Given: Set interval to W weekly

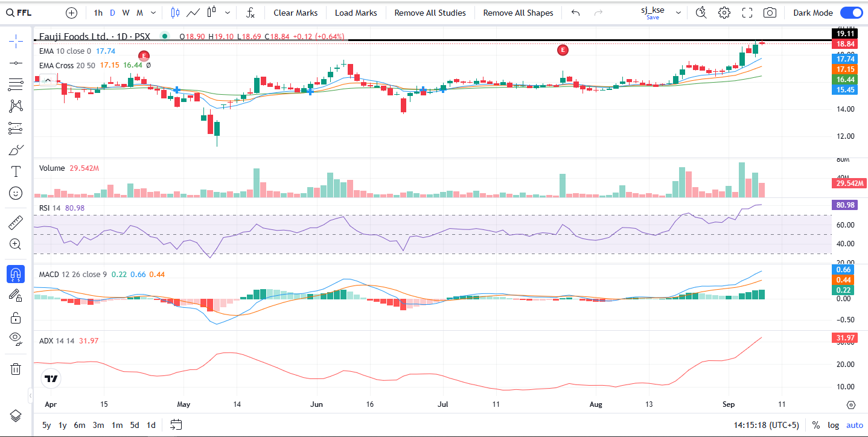Looking at the screenshot, I should coord(126,13).
